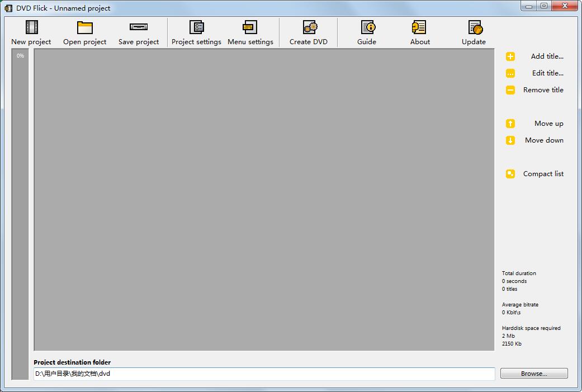Click the Move down arrow icon
Viewport: 582px width, 392px height.
(x=510, y=140)
